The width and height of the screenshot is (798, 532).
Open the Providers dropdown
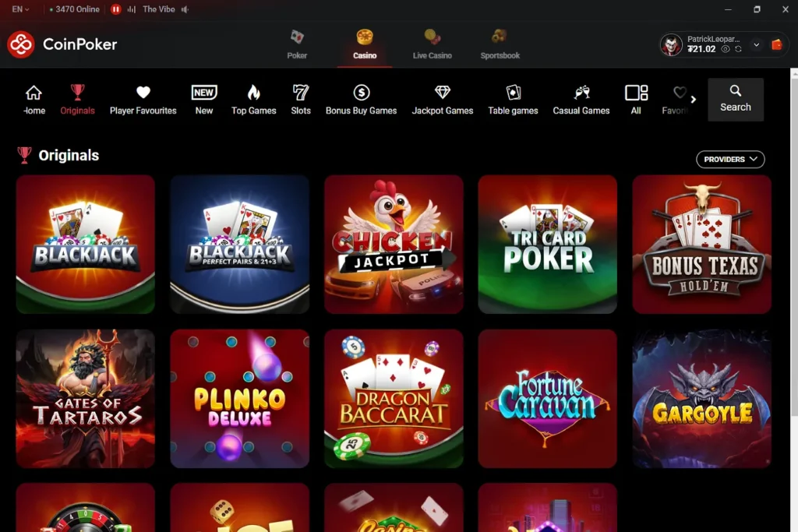click(x=730, y=159)
